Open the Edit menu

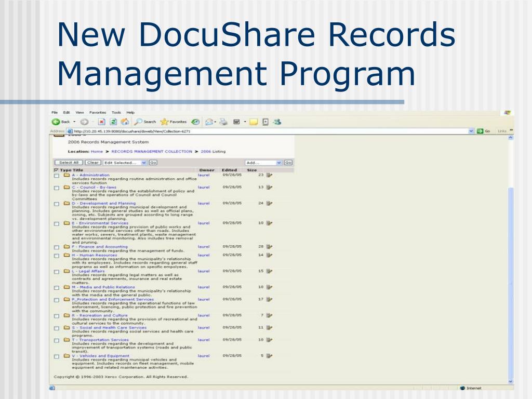(x=66, y=112)
